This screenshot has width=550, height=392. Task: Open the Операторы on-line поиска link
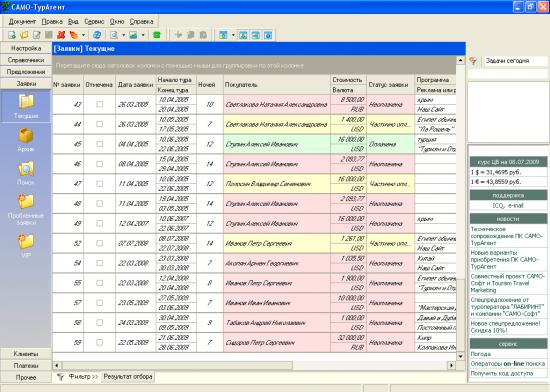click(x=508, y=364)
